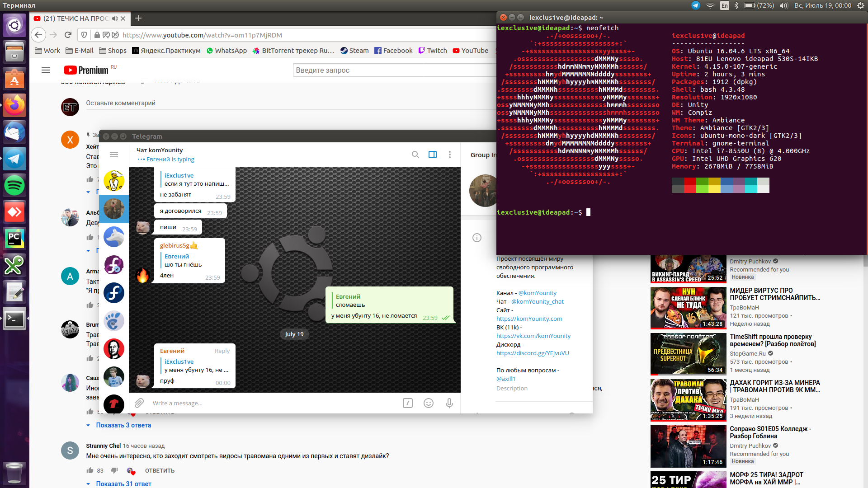The width and height of the screenshot is (868, 488).
Task: Open @komYounity channel link
Action: [x=537, y=293]
